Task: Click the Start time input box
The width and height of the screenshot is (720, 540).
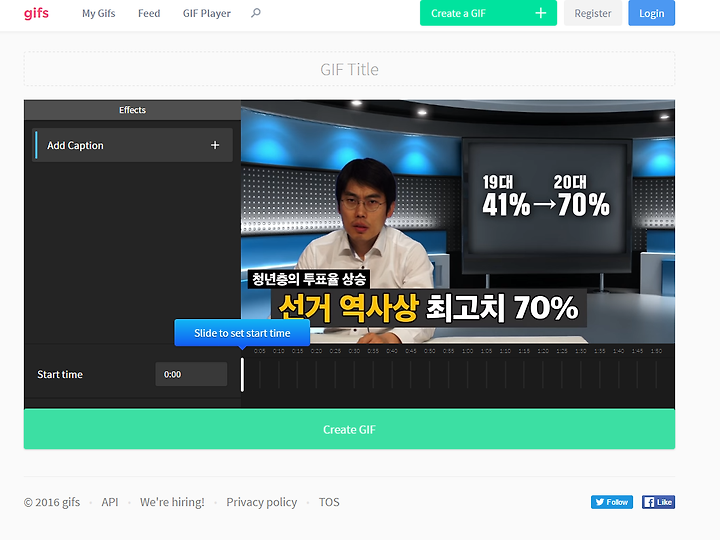Action: point(191,374)
